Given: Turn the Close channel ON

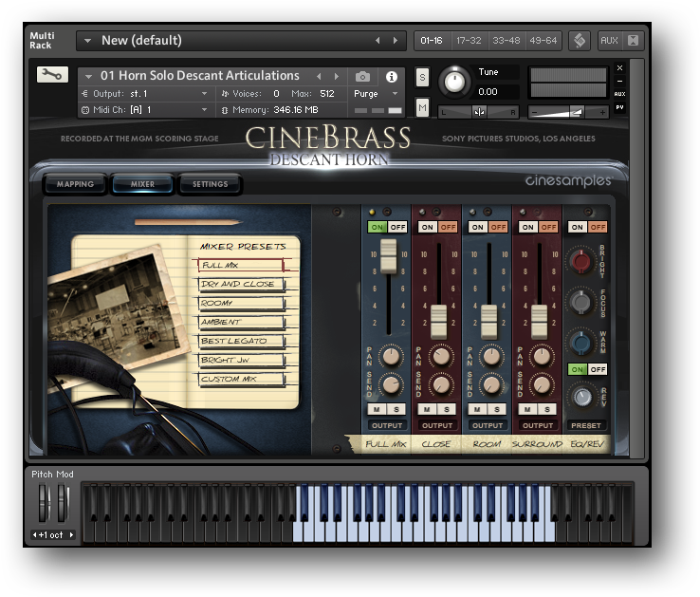Looking at the screenshot, I should (427, 227).
